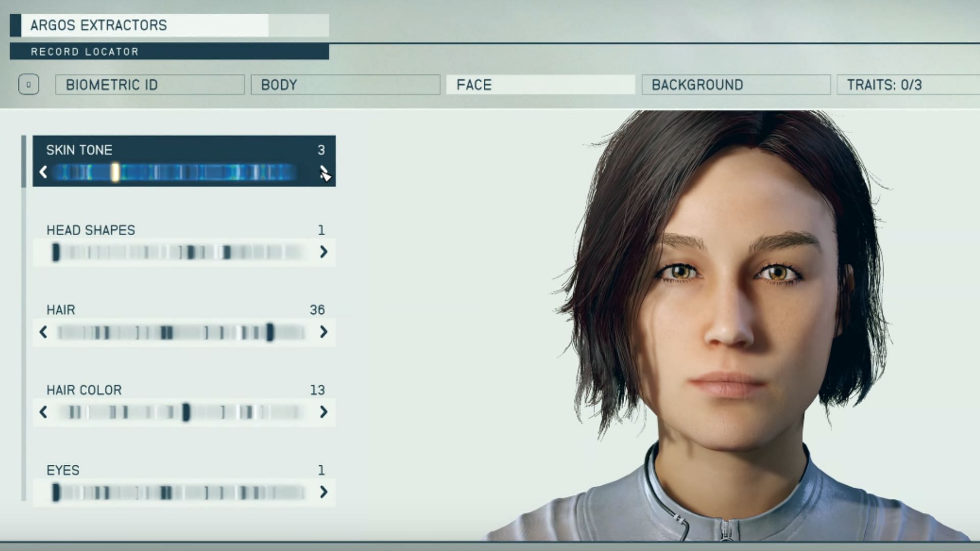Decrease Skin Tone with left arrow
This screenshot has width=980, height=551.
[x=43, y=172]
